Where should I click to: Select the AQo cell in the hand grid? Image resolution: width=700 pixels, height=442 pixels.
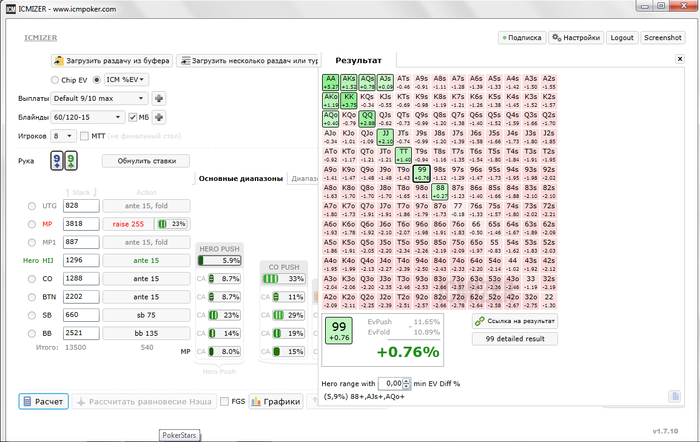(x=330, y=119)
